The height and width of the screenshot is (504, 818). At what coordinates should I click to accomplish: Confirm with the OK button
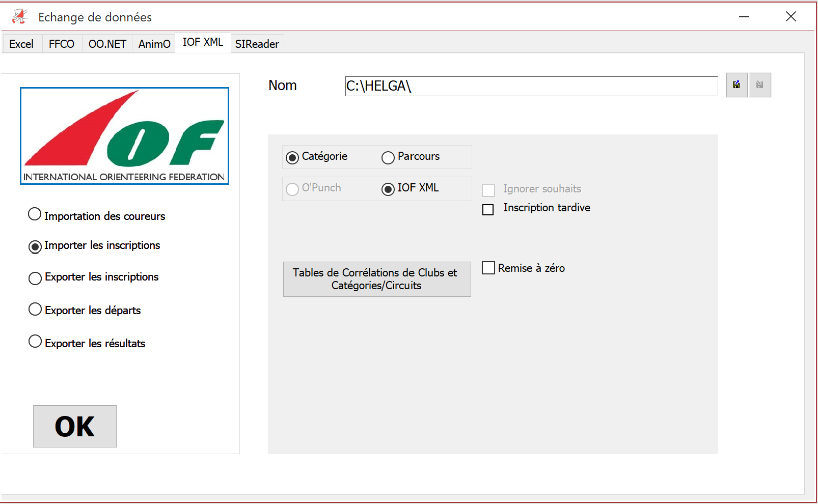pos(75,427)
